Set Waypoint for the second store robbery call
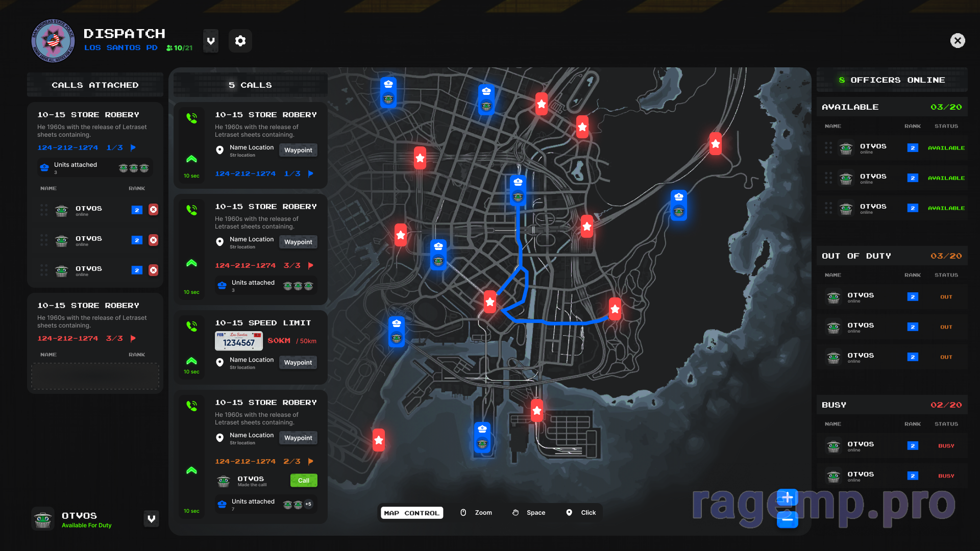This screenshot has width=980, height=551. pyautogui.click(x=298, y=242)
